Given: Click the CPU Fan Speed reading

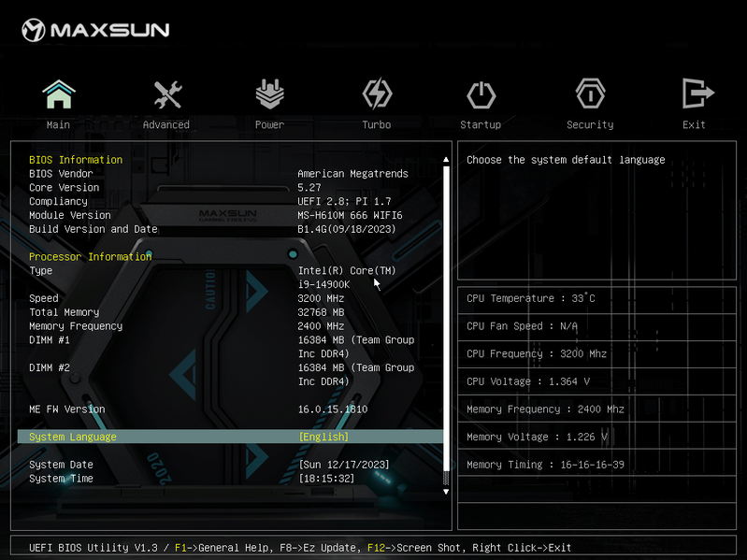Looking at the screenshot, I should click(x=522, y=325).
